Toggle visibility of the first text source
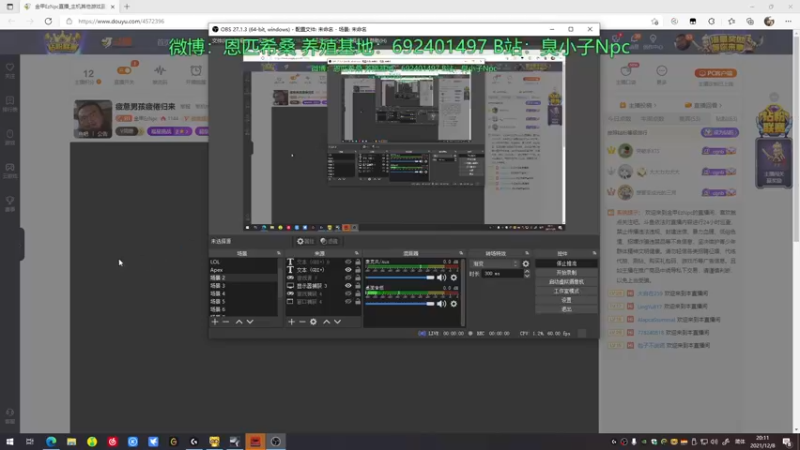Screen dimensions: 800x450 [x=348, y=262]
